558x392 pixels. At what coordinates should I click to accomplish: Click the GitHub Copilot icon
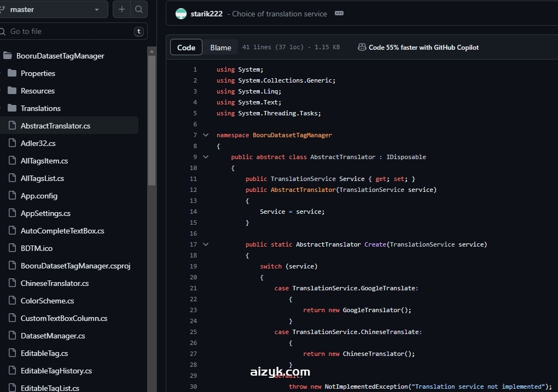[362, 48]
